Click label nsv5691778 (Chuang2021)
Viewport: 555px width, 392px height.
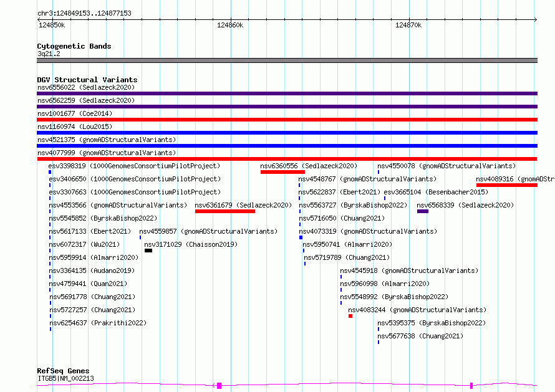coord(92,297)
